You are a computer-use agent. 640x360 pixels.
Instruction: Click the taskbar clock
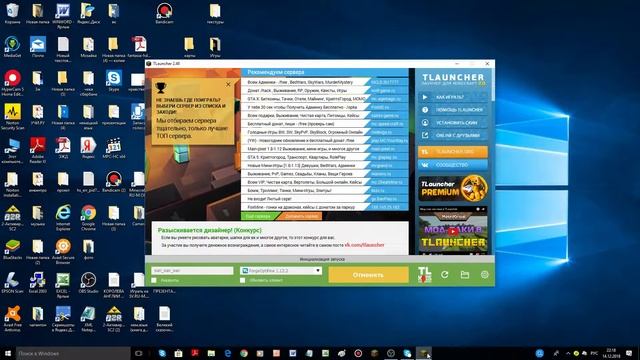611,353
